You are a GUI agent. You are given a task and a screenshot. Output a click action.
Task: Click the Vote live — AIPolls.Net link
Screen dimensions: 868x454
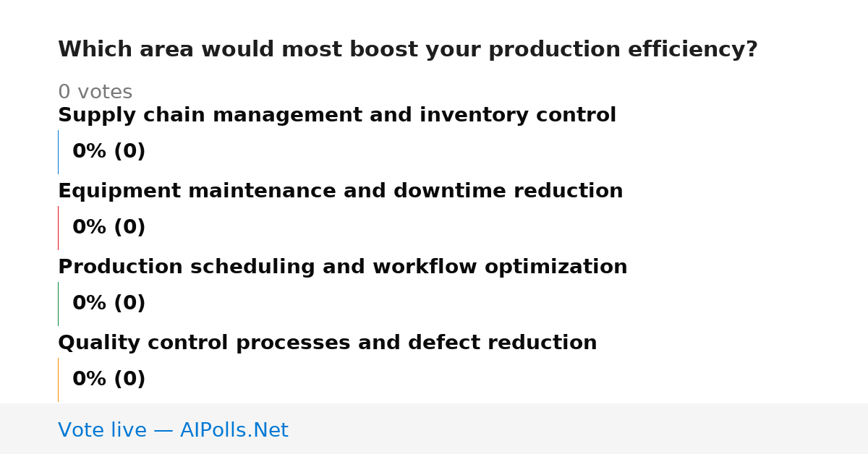[173, 430]
